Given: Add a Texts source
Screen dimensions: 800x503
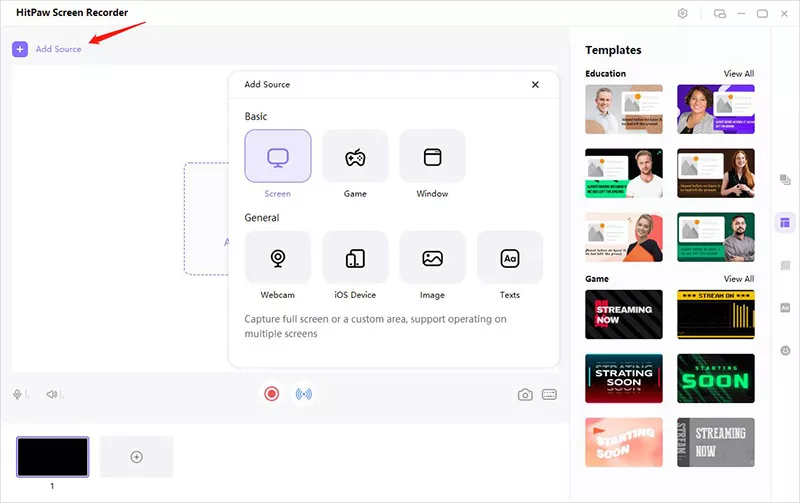Looking at the screenshot, I should coord(510,258).
